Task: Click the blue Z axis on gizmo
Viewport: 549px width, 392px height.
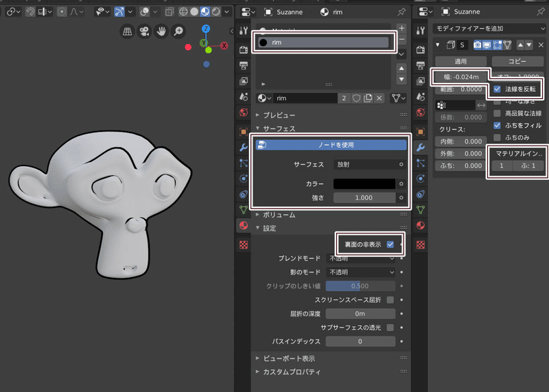Action: 206,29
